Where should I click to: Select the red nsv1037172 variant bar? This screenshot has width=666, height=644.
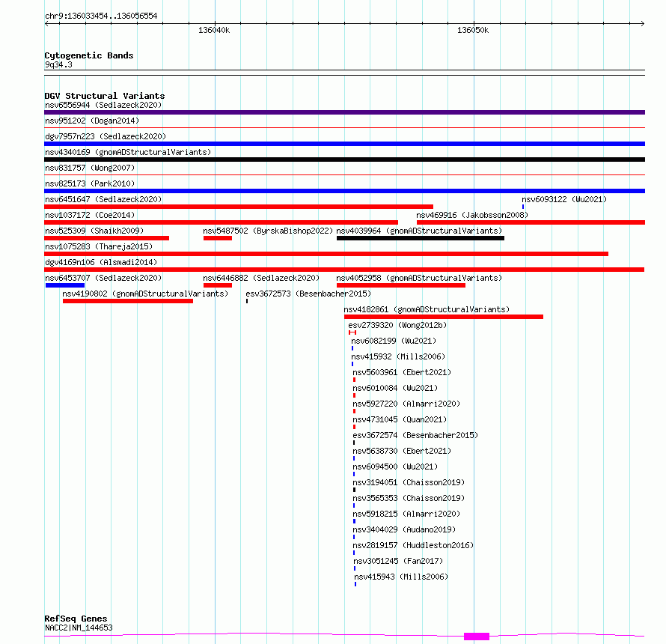click(221, 222)
